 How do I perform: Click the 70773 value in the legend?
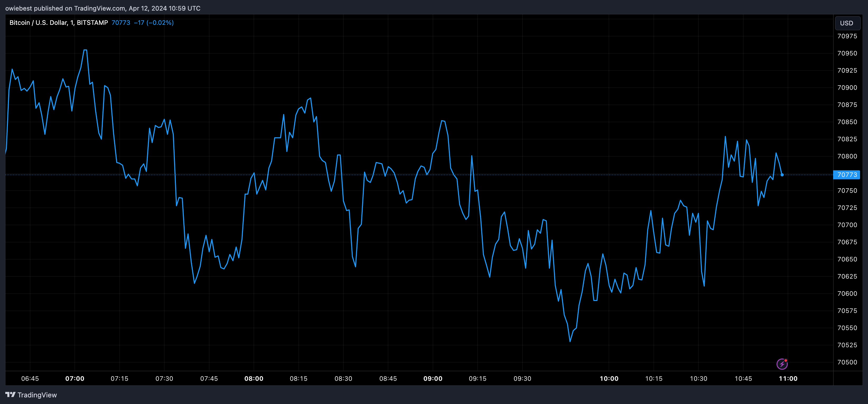[121, 22]
